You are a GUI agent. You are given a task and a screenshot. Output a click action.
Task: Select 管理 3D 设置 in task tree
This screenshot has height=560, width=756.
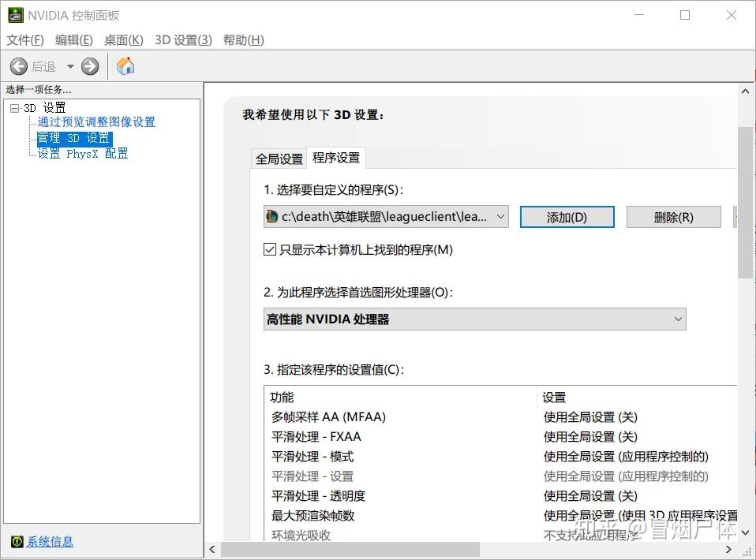pos(75,138)
